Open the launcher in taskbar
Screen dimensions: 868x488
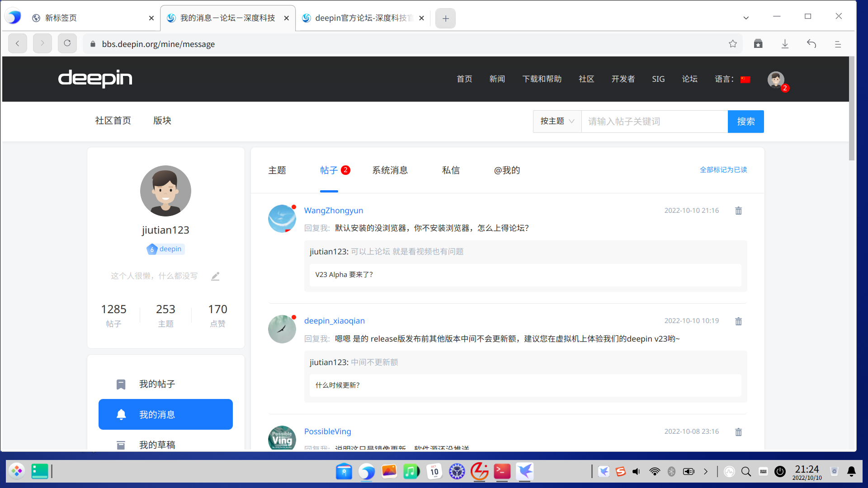[x=17, y=471]
